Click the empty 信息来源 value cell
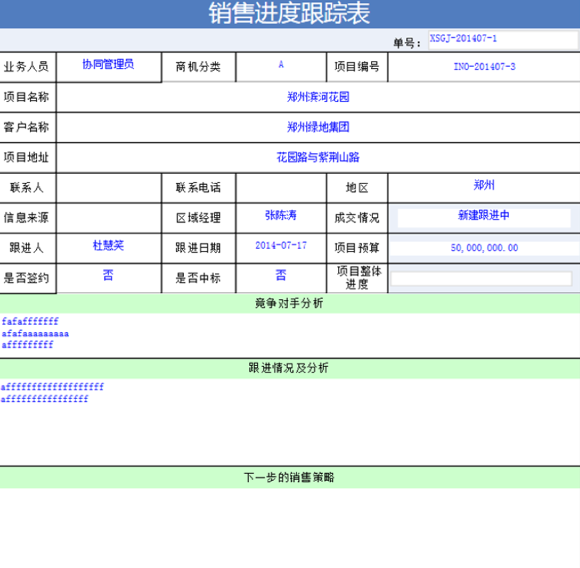The image size is (580, 568). pos(109,218)
